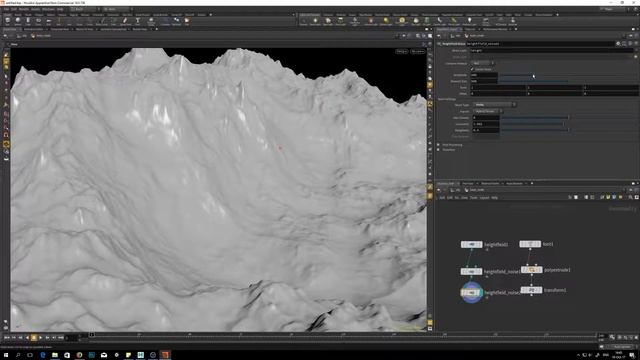The height and width of the screenshot is (360, 640).
Task: Select the Platonic Solids shelf tool
Action: pos(151,21)
